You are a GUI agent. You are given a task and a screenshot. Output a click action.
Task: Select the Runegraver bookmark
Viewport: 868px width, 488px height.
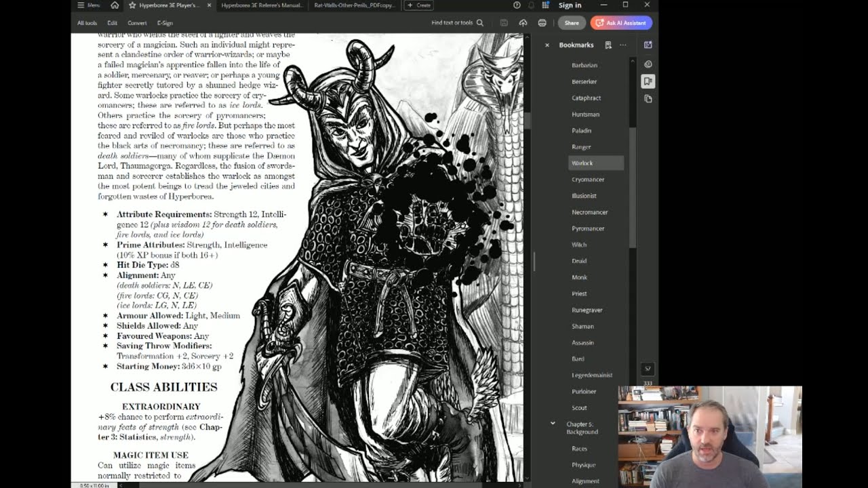point(587,310)
